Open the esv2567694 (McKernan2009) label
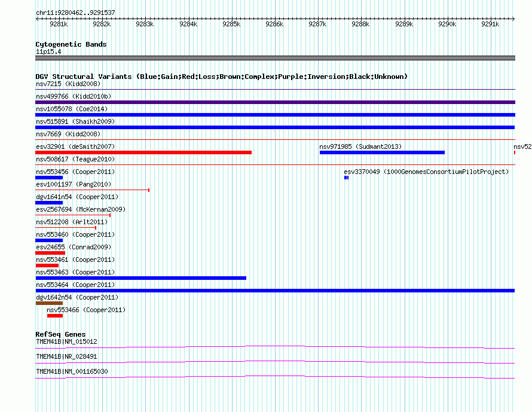Screen dimensions: 532x412 point(81,209)
